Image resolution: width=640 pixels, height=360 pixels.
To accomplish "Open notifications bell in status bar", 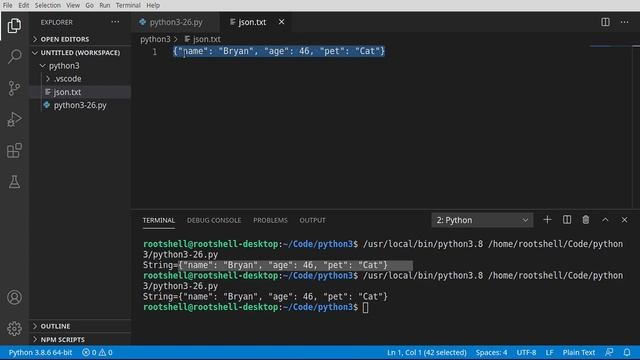I will click(627, 352).
